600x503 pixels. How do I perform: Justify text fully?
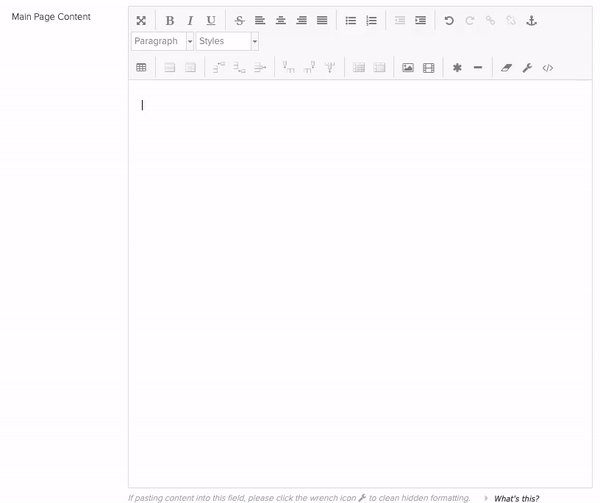322,21
